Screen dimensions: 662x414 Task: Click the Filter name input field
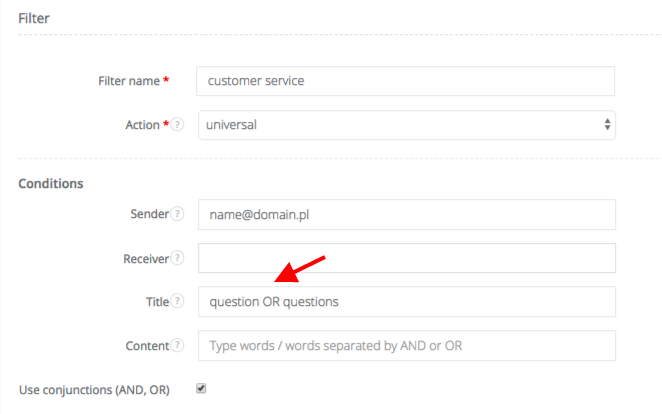point(406,81)
